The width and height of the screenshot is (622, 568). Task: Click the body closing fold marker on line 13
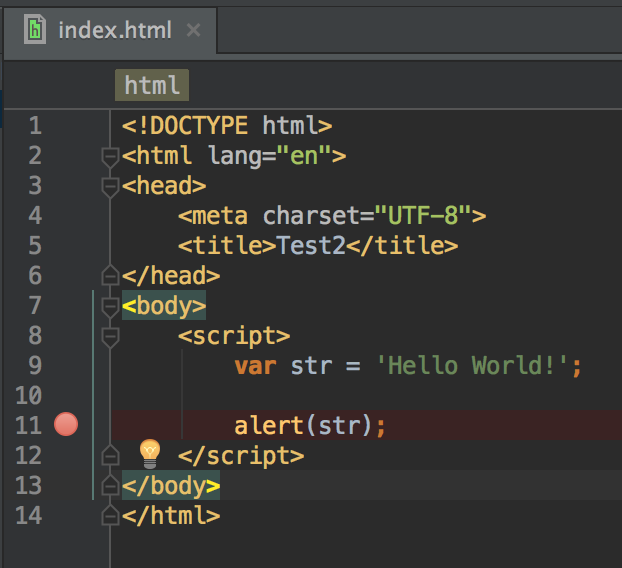(x=110, y=486)
